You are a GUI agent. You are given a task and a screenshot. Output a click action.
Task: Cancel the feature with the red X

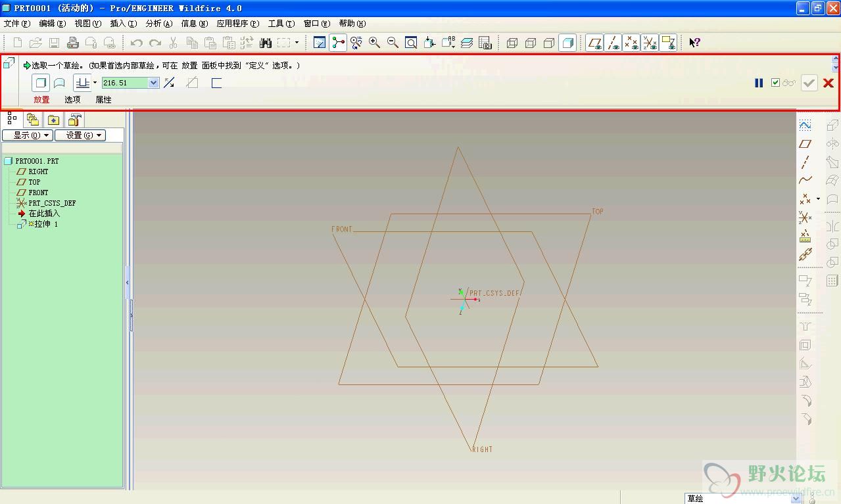(829, 83)
